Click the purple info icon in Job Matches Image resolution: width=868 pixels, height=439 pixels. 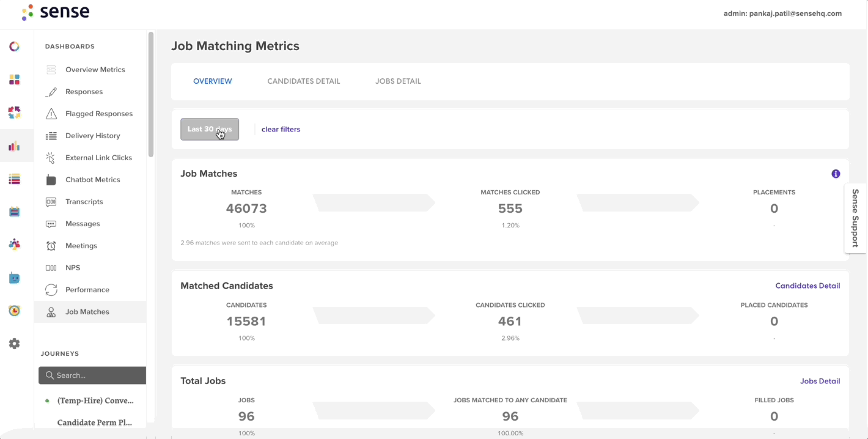coord(836,174)
